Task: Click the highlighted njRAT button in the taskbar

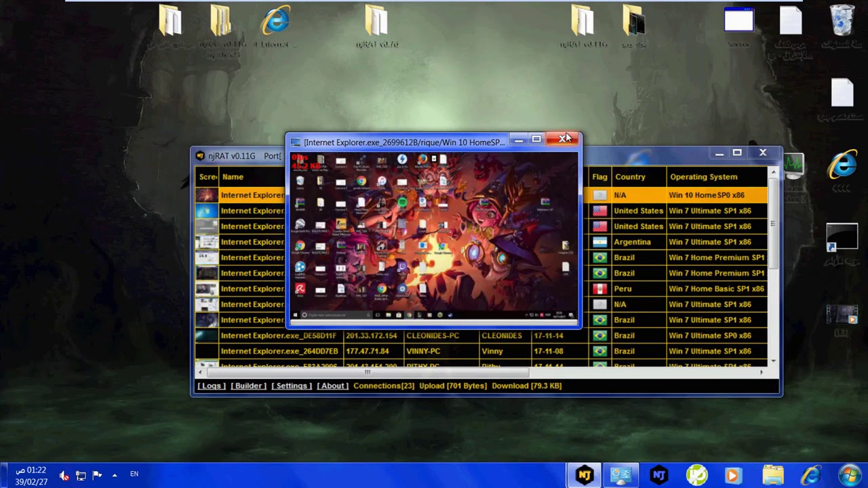Action: [x=585, y=475]
